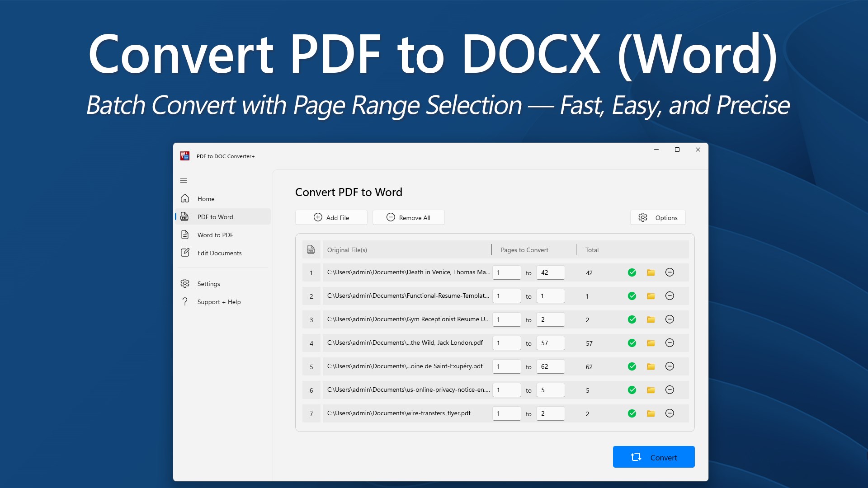Click the Add File button
This screenshot has width=868, height=488.
pos(331,217)
